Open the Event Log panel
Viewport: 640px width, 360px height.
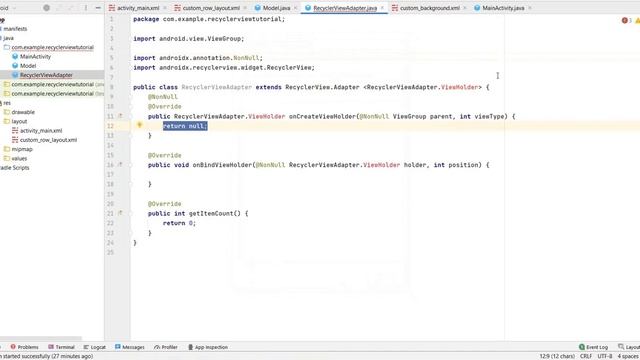click(593, 347)
